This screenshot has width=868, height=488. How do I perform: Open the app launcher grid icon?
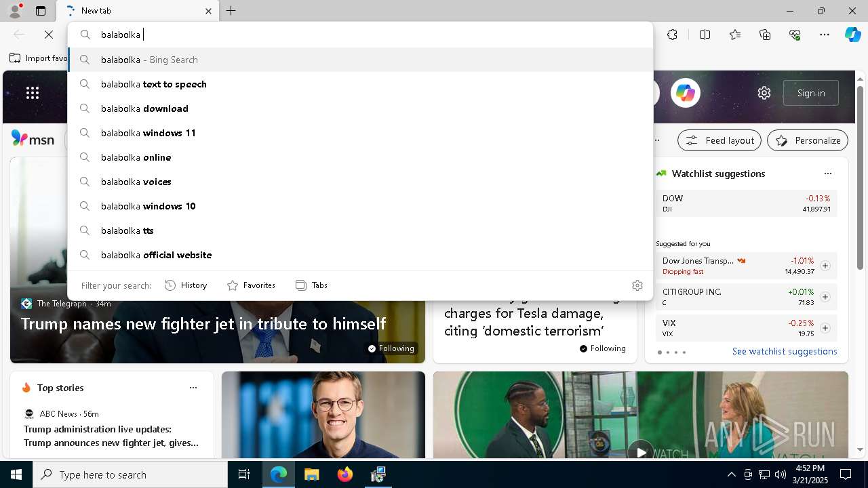pos(33,93)
